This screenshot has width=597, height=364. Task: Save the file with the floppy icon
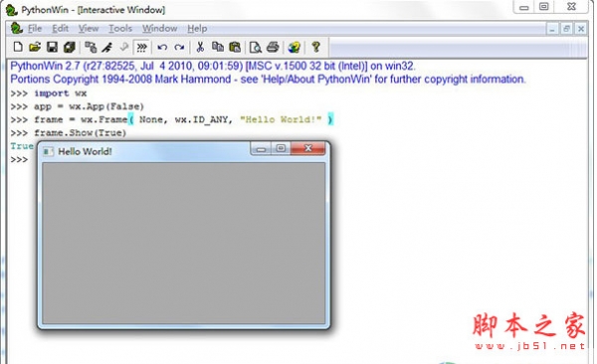tap(52, 47)
